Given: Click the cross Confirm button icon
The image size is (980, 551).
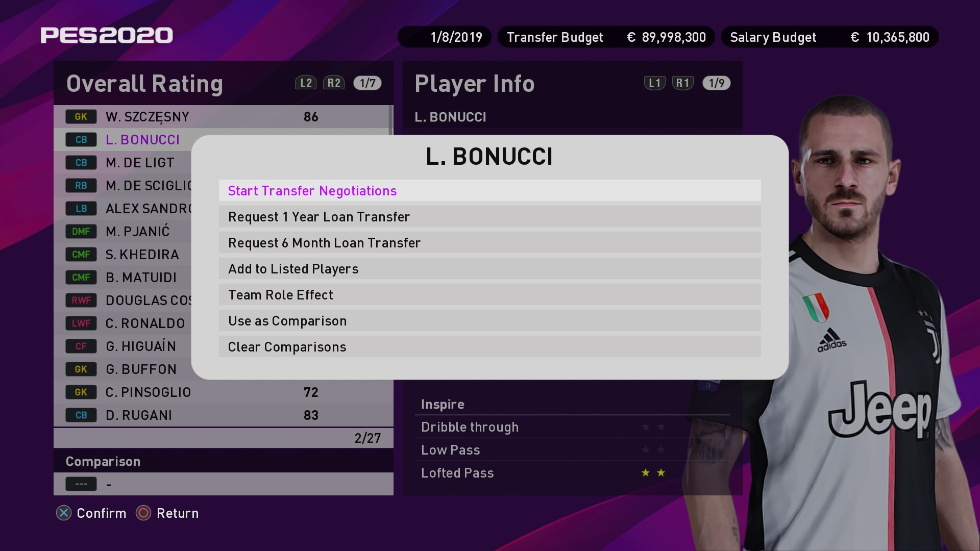Looking at the screenshot, I should pos(64,513).
